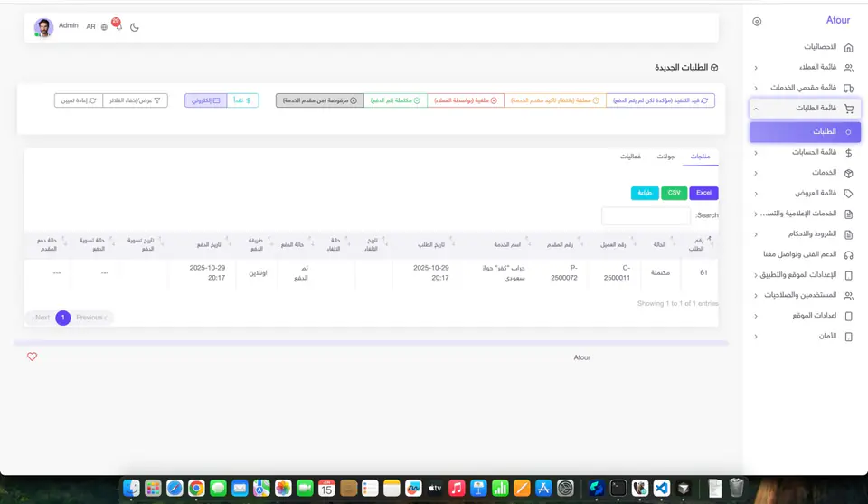The height and width of the screenshot is (504, 868).
Task: Click the users icon beside المستخدمين والصلاحيات
Action: [848, 296]
